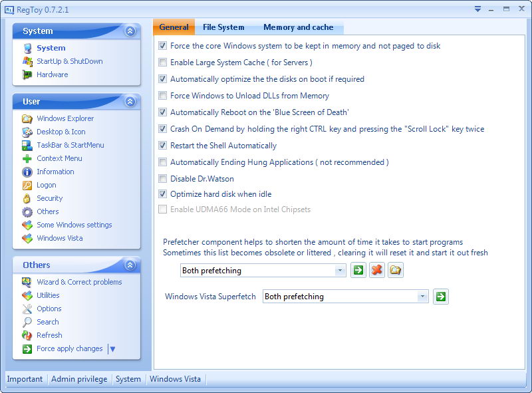Image resolution: width=532 pixels, height=393 pixels.
Task: Click the Some Windows settings icon
Action: click(27, 225)
